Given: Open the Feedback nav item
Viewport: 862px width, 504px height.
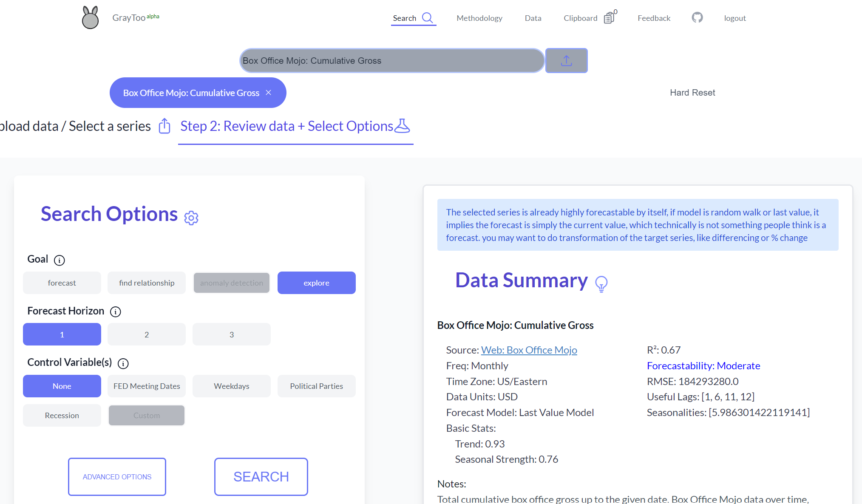Looking at the screenshot, I should [x=654, y=18].
